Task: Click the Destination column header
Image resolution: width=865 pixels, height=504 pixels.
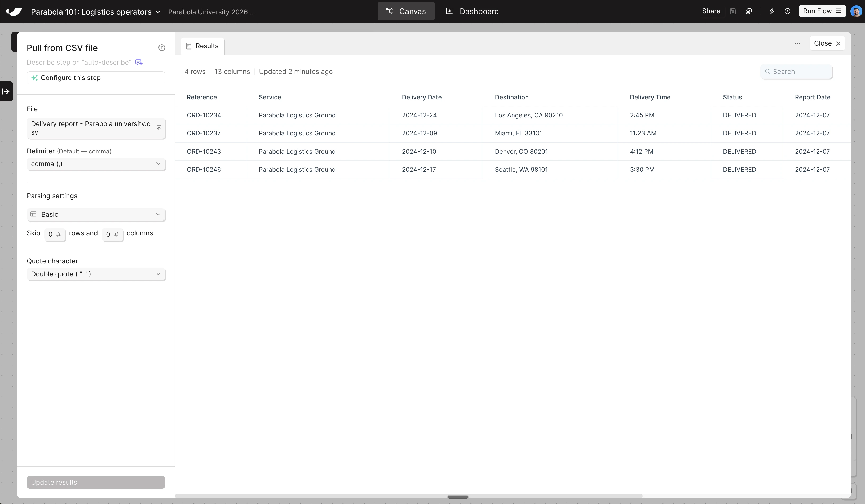Action: tap(512, 97)
